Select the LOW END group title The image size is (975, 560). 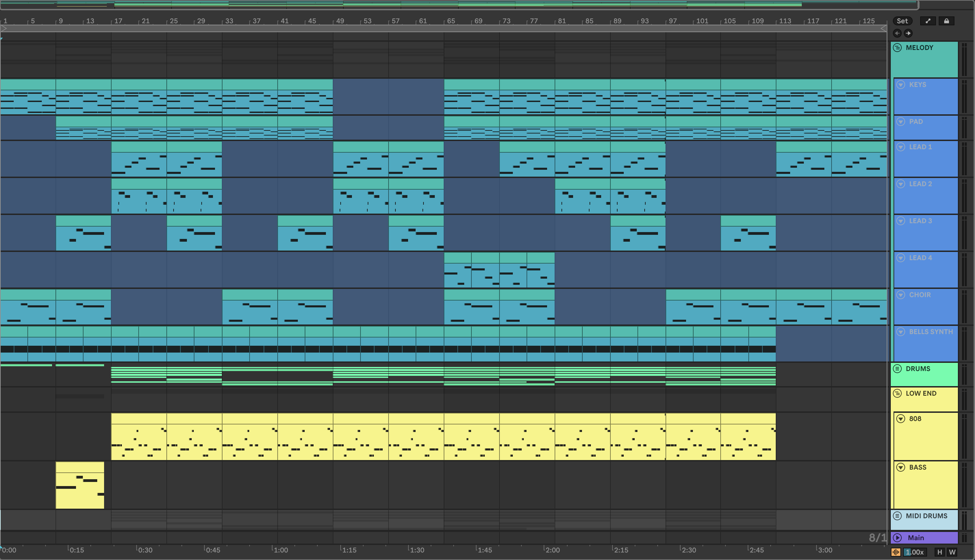point(921,393)
